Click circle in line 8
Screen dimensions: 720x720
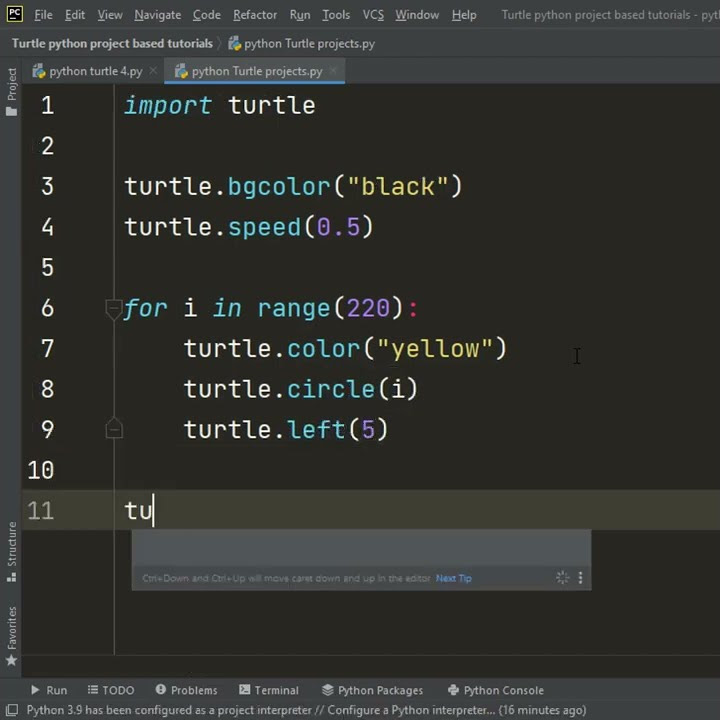coord(331,389)
